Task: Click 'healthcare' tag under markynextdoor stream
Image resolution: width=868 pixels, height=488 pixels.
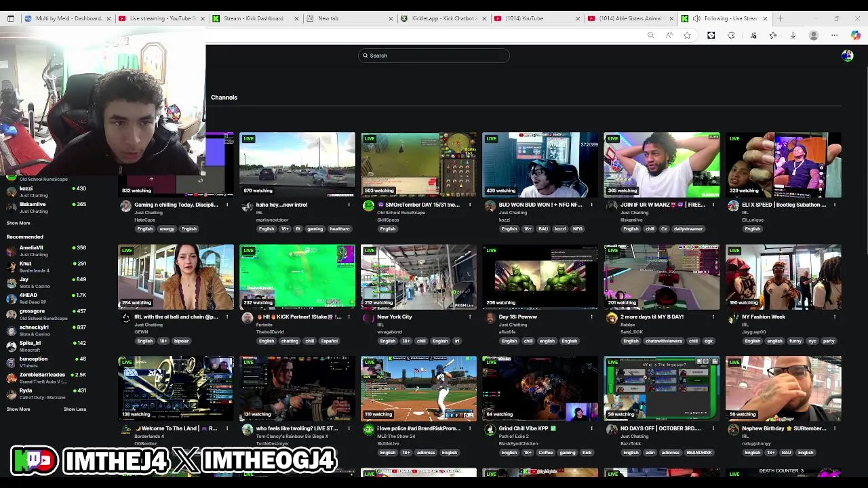Action: click(340, 229)
